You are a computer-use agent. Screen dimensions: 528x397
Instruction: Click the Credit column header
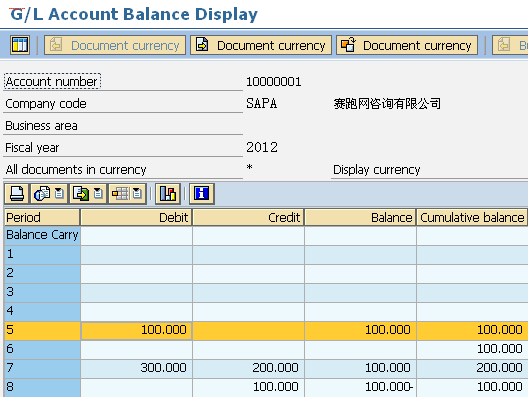(x=248, y=217)
